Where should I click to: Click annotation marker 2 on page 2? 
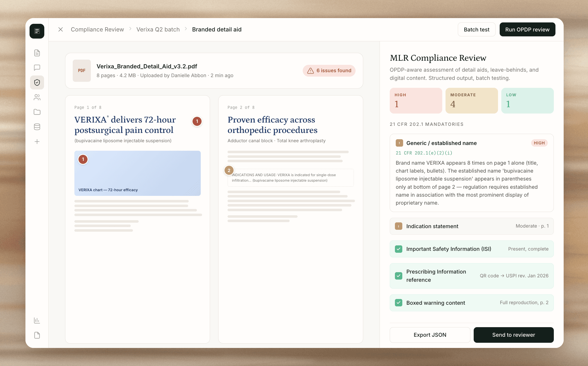(x=229, y=170)
